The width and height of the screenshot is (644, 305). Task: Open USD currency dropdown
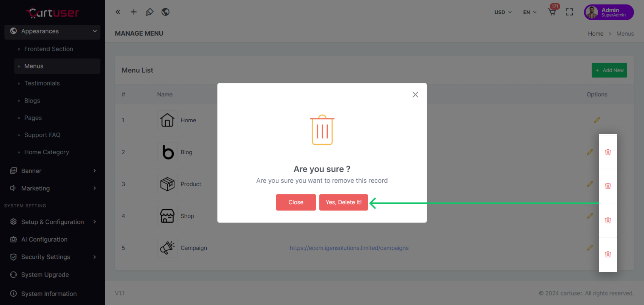click(503, 12)
